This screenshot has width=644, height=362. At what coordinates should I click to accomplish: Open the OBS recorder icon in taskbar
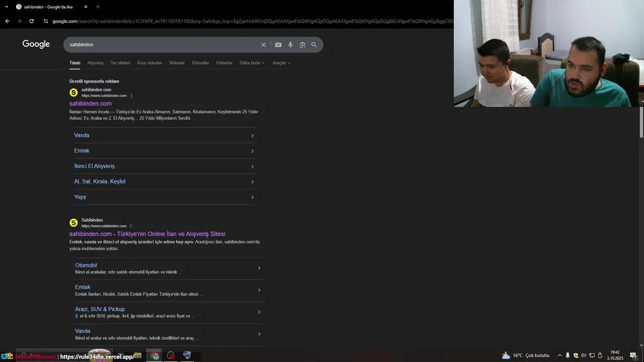171,355
